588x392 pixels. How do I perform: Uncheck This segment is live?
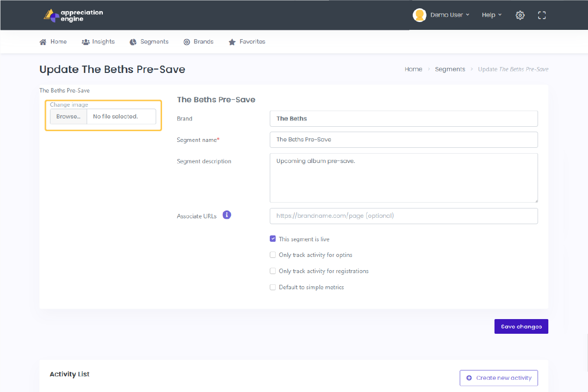[273, 239]
